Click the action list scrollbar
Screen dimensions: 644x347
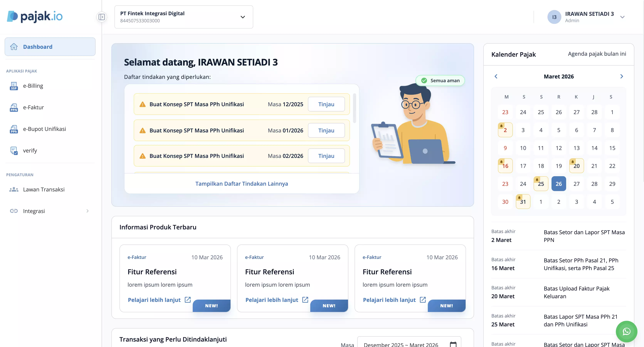[354, 108]
